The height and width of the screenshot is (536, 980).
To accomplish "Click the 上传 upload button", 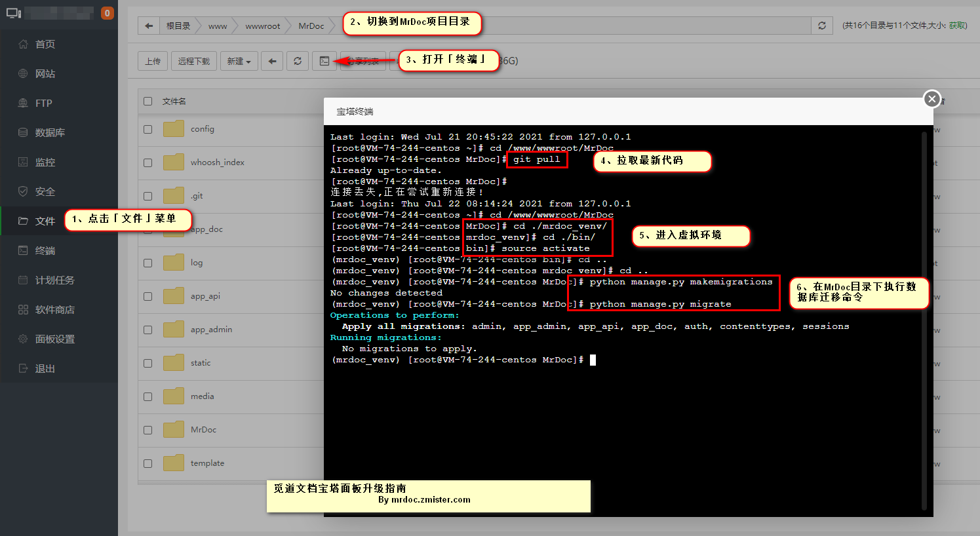I will (153, 61).
